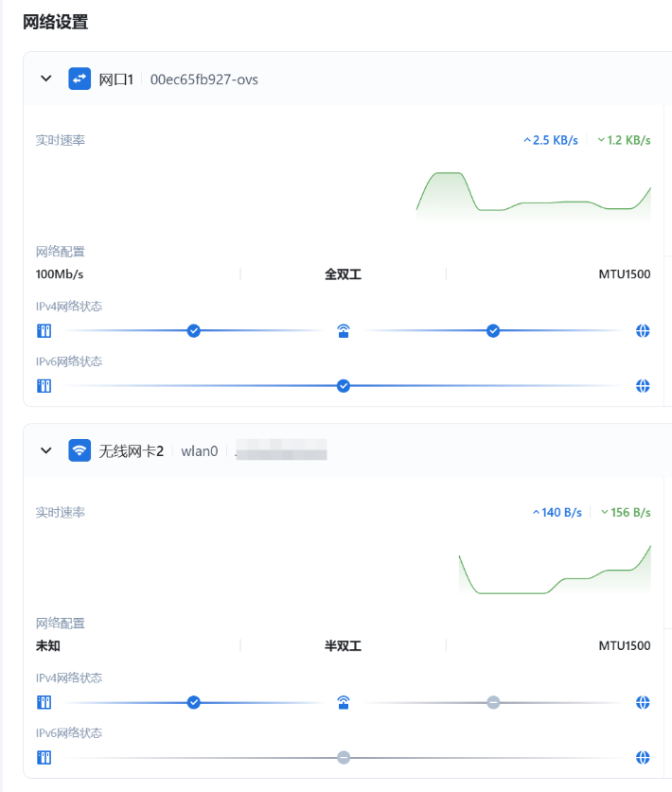Click the 156 B/s download rate
This screenshot has height=792, width=672.
(626, 512)
